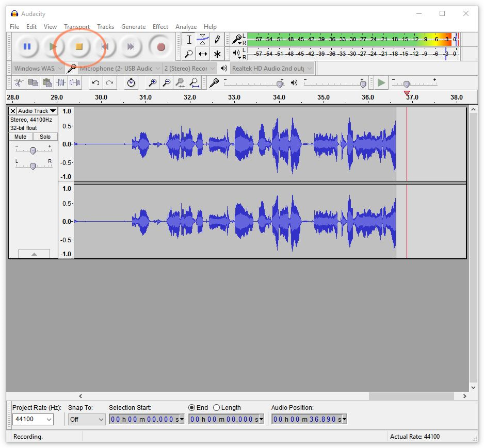Click the Selection Start time field
Image resolution: width=484 pixels, height=448 pixels.
[x=147, y=419]
